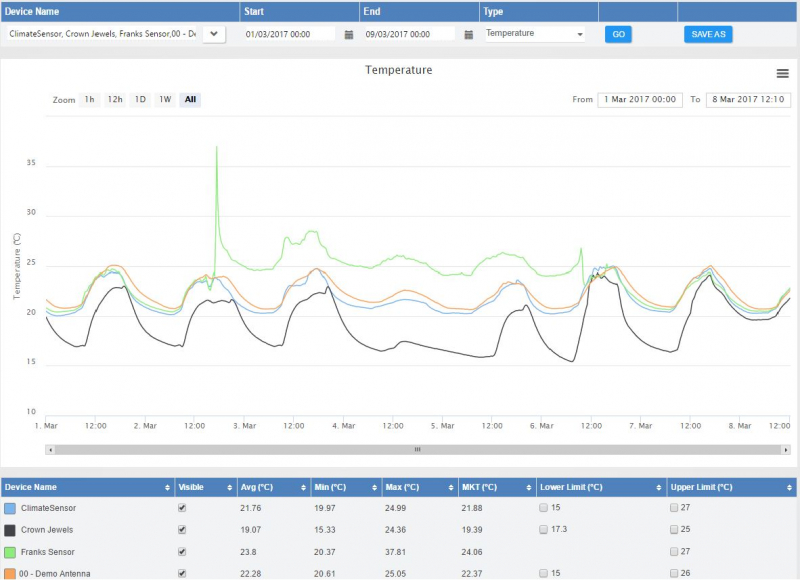Click the chart From date field
The height and width of the screenshot is (580, 800).
[640, 100]
